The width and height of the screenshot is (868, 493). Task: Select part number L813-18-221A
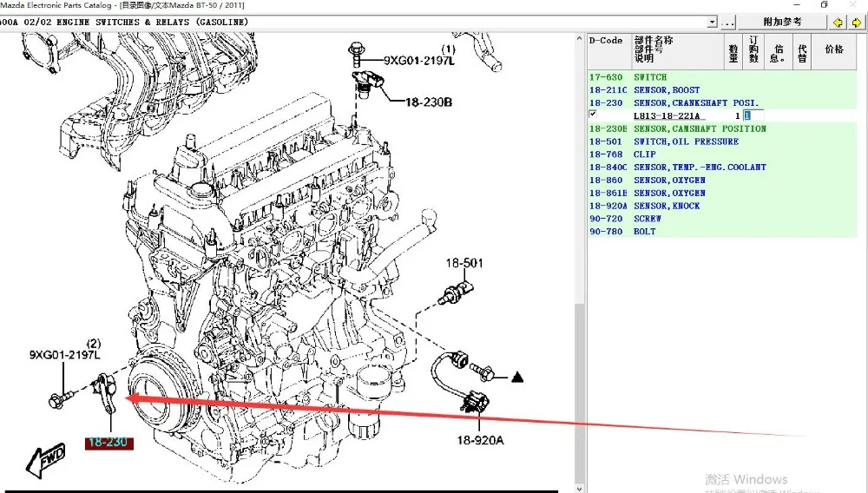coord(667,115)
